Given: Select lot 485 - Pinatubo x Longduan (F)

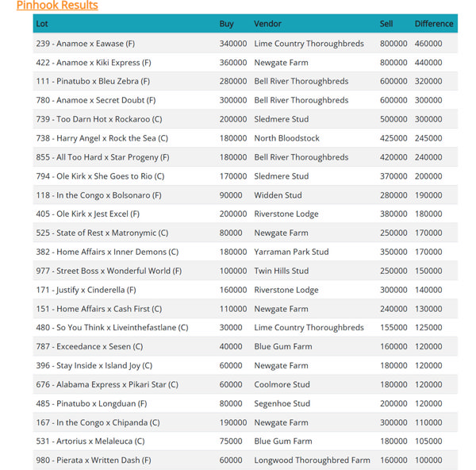Looking at the screenshot, I should pos(91,404).
